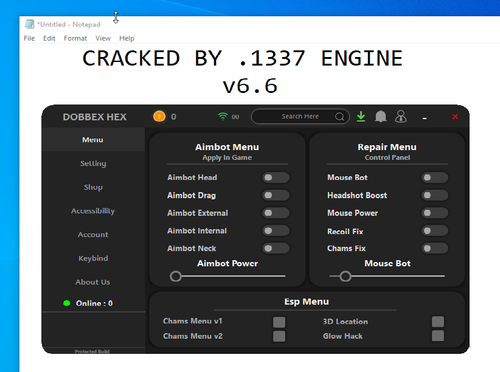Open Notepad View menu
Viewport: 500px width, 372px height.
click(103, 38)
